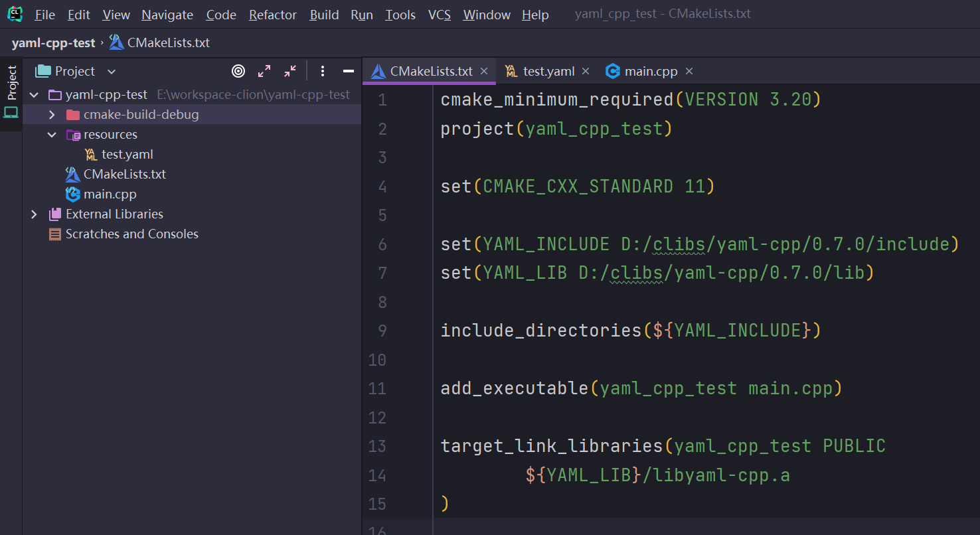Click the horizontal scrollbar below the Project tree

[193, 531]
